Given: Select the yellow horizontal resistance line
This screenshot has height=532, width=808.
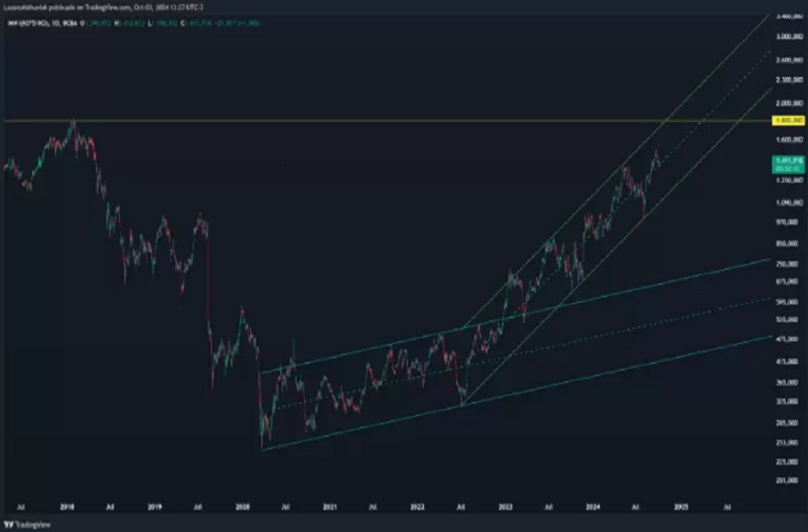Looking at the screenshot, I should (380, 122).
